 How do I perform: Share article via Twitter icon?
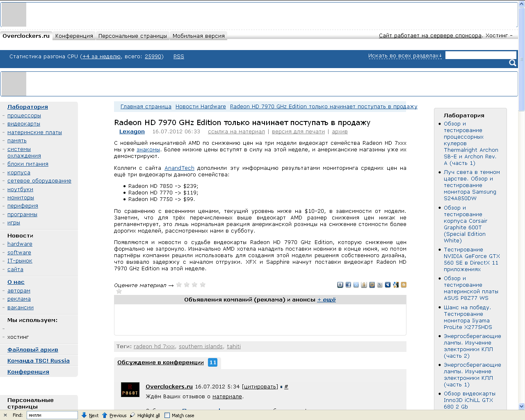pyautogui.click(x=356, y=285)
